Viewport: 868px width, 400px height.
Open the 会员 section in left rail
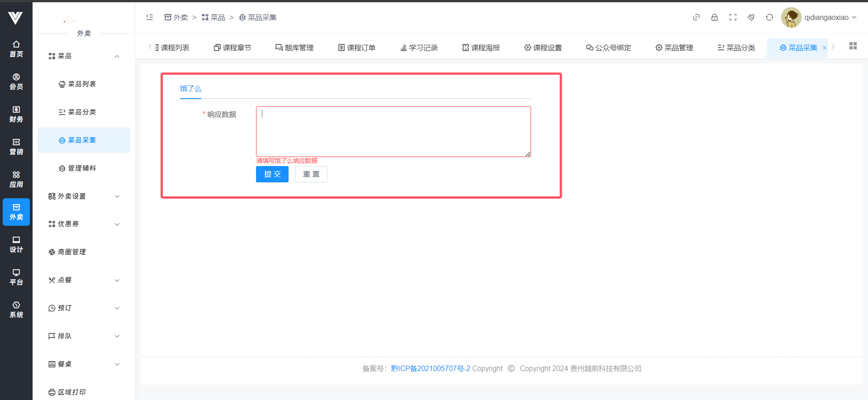(x=16, y=81)
